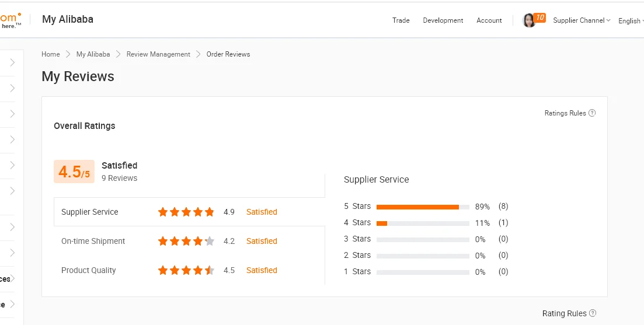Open the English language dropdown
The width and height of the screenshot is (644, 325).
point(631,21)
